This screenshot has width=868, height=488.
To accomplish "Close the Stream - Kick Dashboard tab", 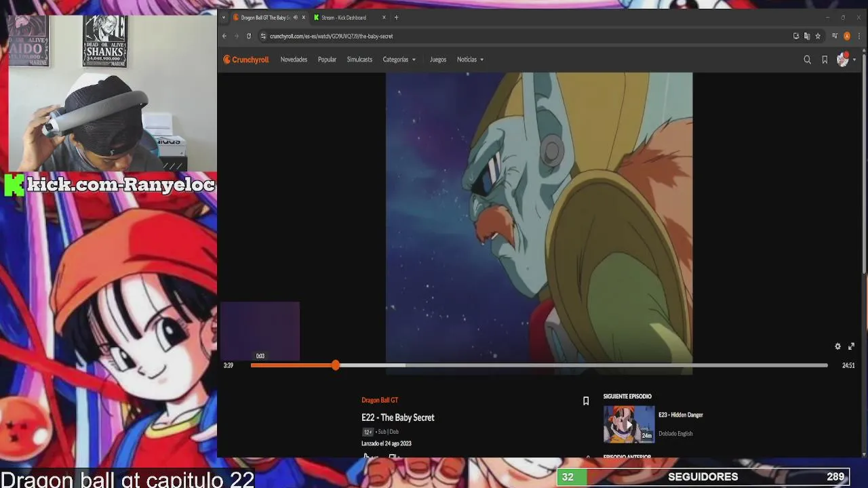I will [x=384, y=18].
